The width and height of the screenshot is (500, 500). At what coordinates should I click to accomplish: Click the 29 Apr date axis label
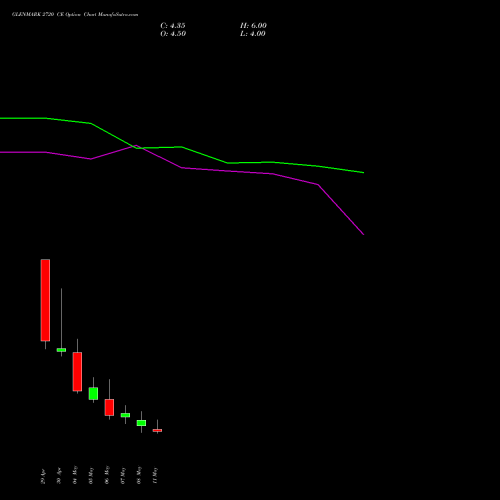point(43,476)
